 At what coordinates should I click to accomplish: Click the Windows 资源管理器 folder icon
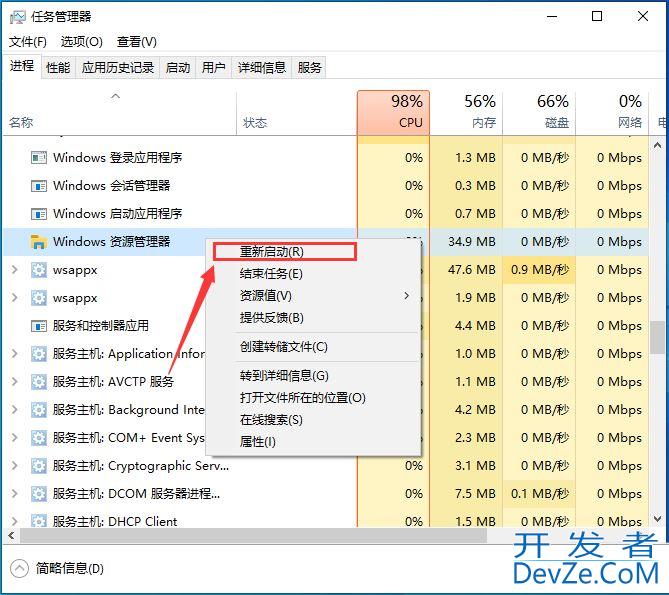(x=39, y=242)
